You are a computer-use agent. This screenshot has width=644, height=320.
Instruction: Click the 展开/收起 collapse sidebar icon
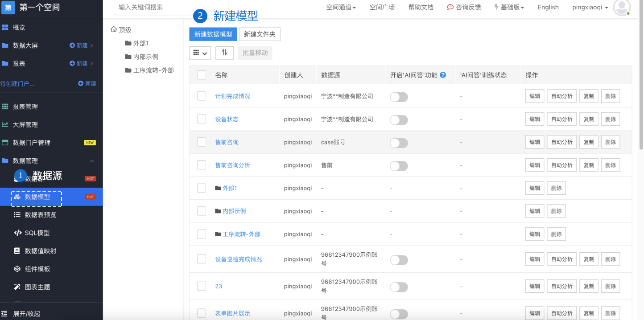[4, 314]
